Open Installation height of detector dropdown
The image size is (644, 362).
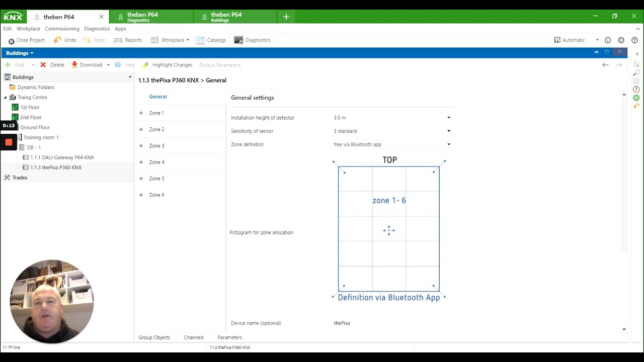[449, 118]
